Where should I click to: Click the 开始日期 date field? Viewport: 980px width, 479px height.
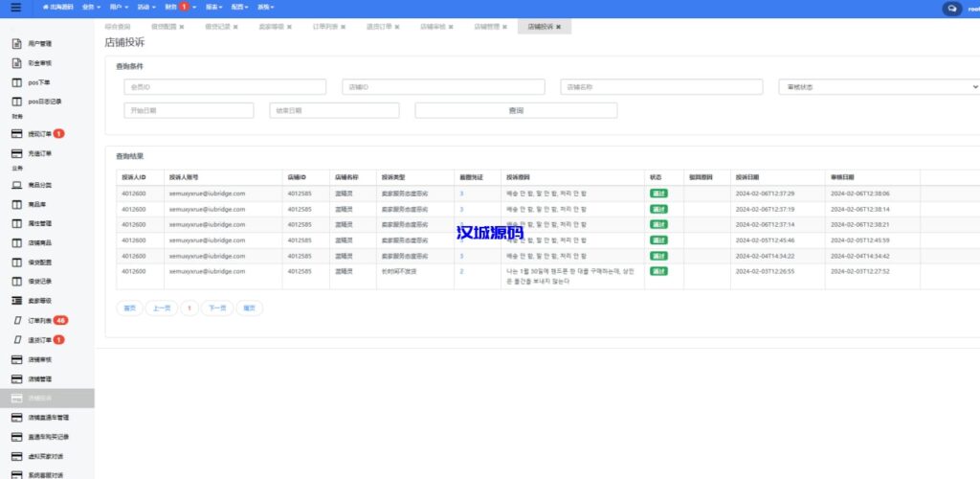point(189,110)
